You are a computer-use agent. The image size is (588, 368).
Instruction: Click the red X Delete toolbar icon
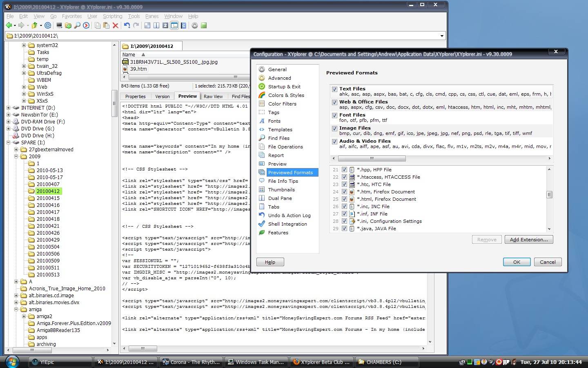pyautogui.click(x=116, y=25)
